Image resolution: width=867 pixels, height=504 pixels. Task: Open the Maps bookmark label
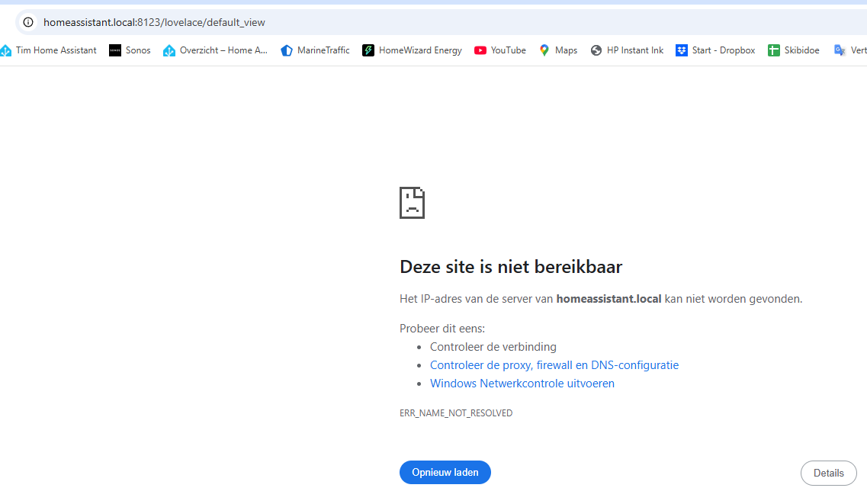[x=567, y=50]
